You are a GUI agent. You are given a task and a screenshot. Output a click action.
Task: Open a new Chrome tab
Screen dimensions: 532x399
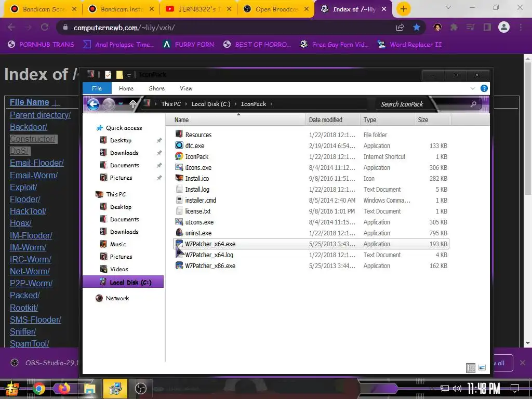point(403,9)
